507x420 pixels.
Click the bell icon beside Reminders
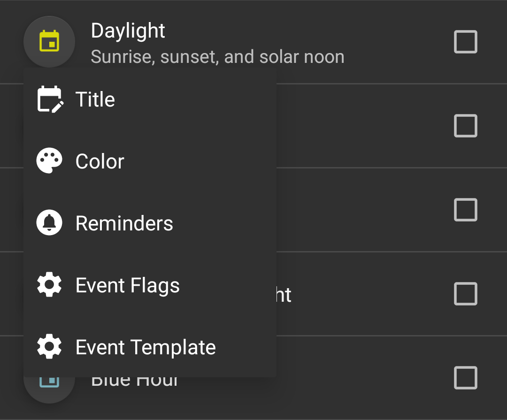(49, 223)
